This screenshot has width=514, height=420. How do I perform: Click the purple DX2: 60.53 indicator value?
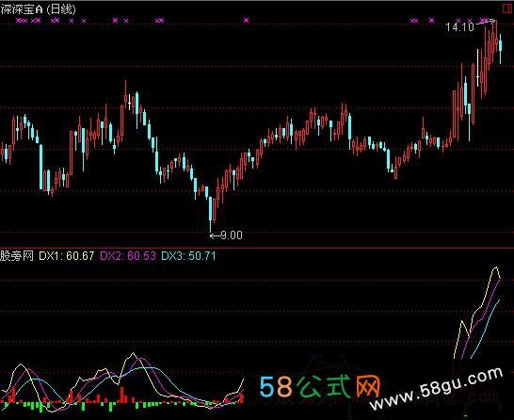pos(128,256)
